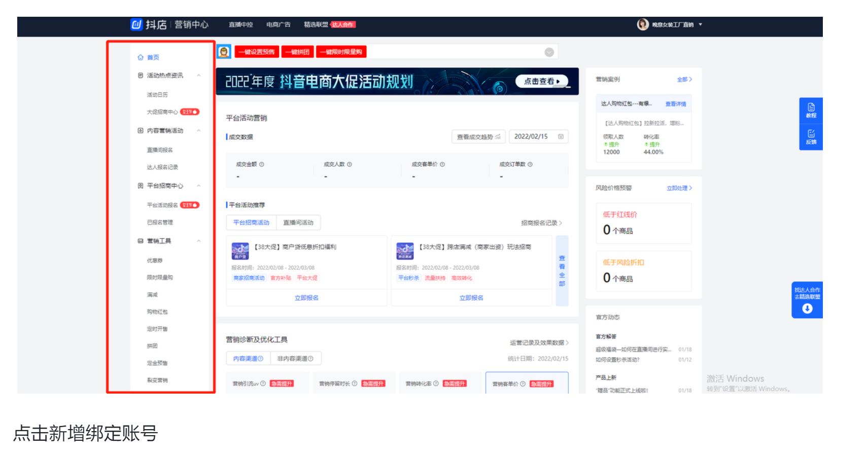This screenshot has width=868, height=456.
Task: Switch to the 非内容渠道 tab
Action: pos(295,359)
